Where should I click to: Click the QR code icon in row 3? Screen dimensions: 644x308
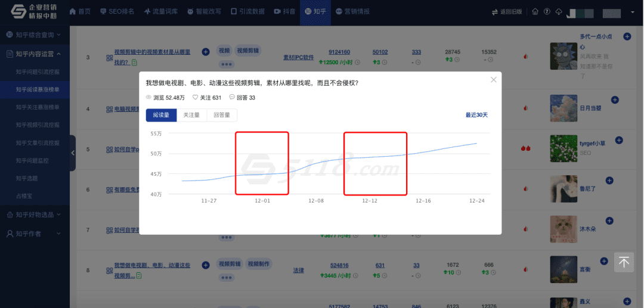point(109,58)
